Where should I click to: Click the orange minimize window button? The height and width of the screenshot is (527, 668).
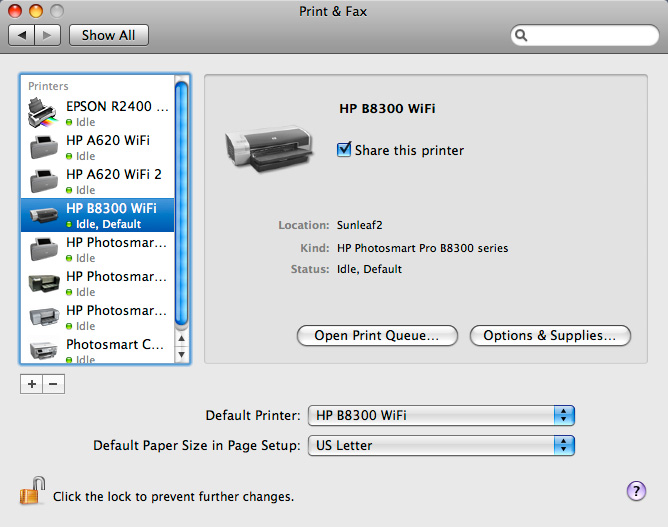pos(36,11)
